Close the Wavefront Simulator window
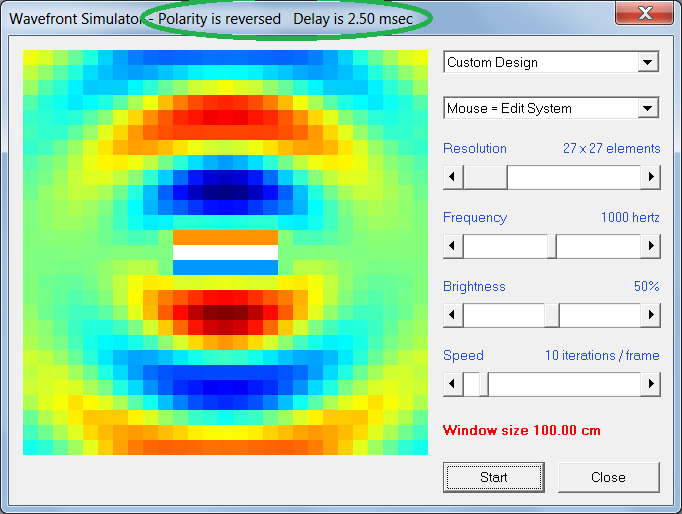This screenshot has height=514, width=682. click(x=645, y=13)
